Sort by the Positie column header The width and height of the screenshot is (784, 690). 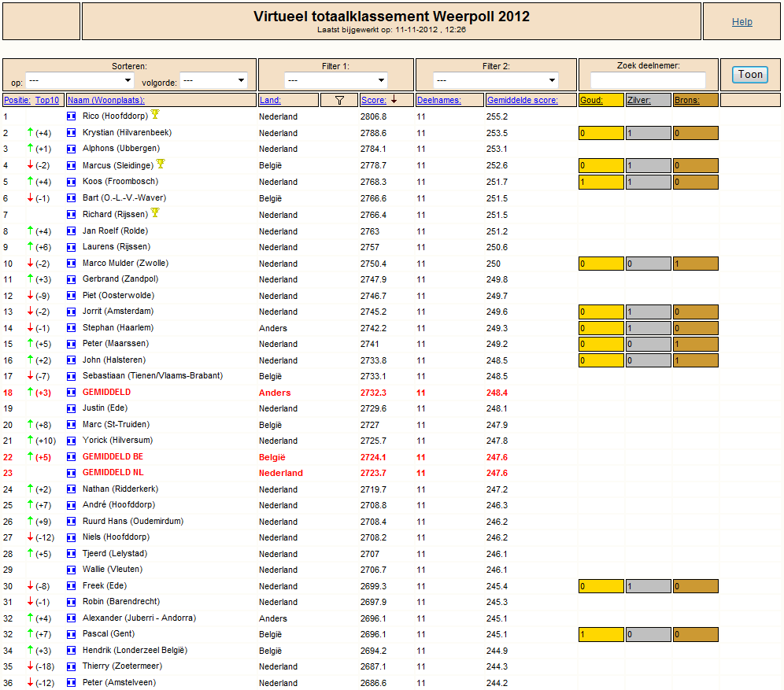point(17,100)
